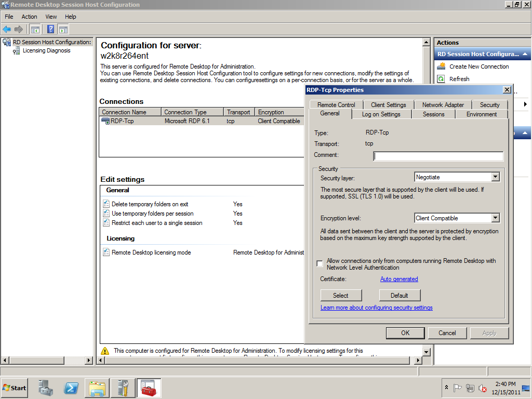Click the Create New Connection icon
Viewport: 532px width, 399px height.
point(441,66)
